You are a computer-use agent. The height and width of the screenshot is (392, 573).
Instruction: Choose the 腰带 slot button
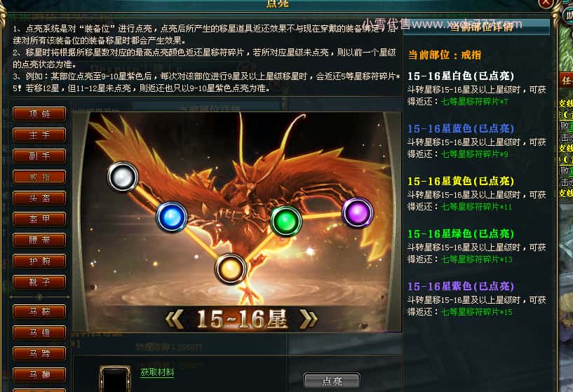click(39, 241)
